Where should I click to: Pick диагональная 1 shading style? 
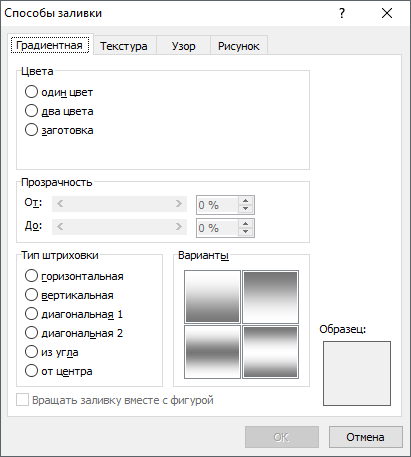click(74, 314)
